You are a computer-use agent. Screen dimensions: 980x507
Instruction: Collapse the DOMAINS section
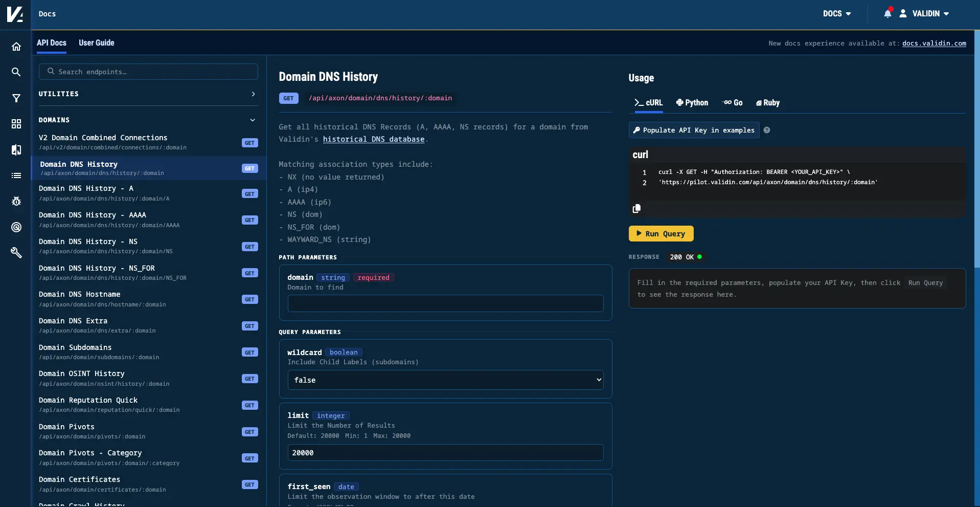pyautogui.click(x=148, y=120)
